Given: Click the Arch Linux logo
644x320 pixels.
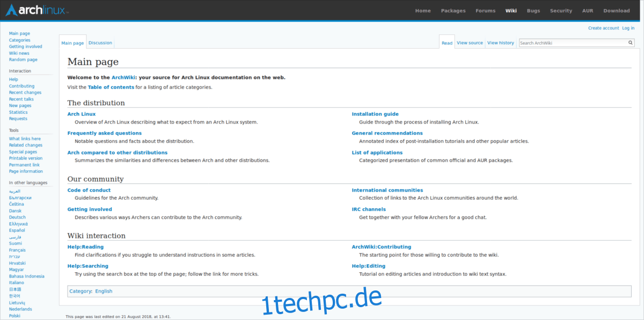Looking at the screenshot, I should click(x=36, y=11).
